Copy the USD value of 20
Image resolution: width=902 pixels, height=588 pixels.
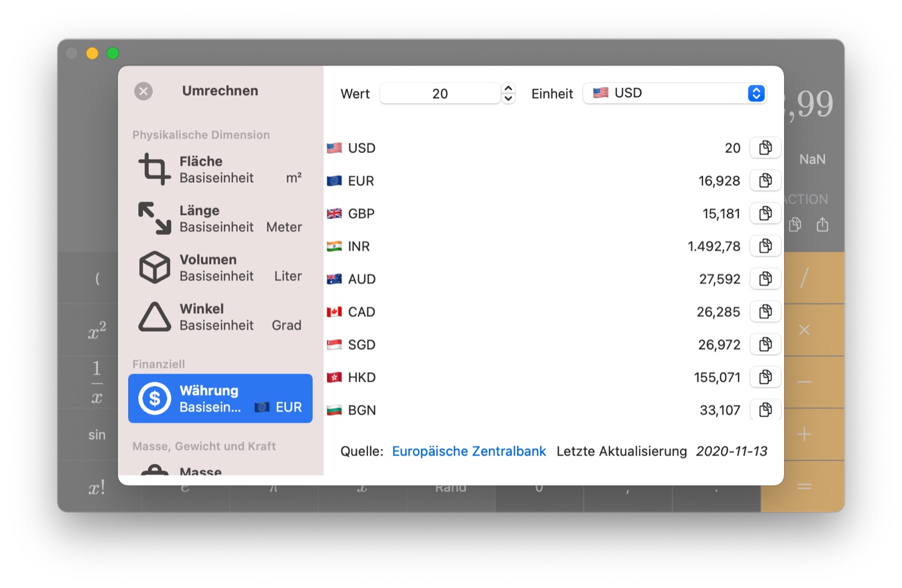click(765, 148)
